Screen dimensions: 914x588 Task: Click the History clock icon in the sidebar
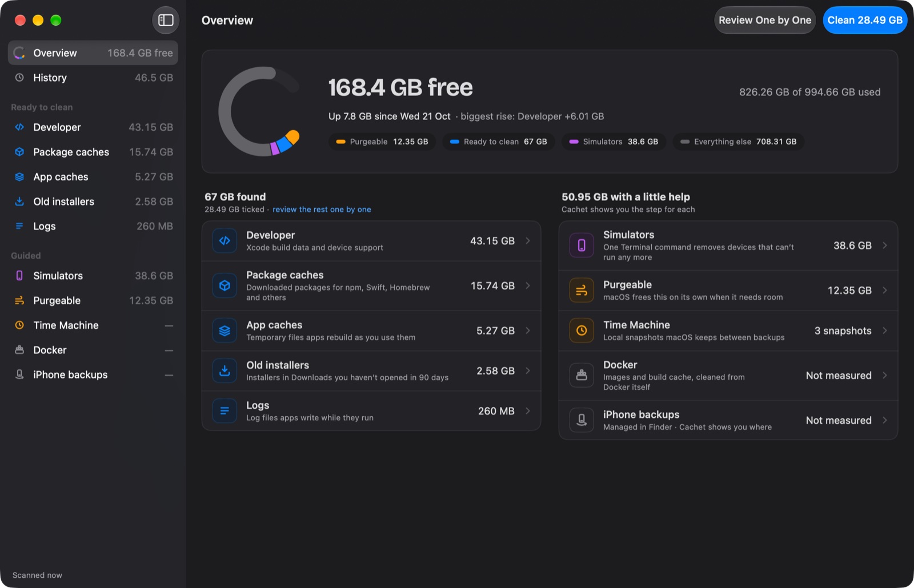19,78
